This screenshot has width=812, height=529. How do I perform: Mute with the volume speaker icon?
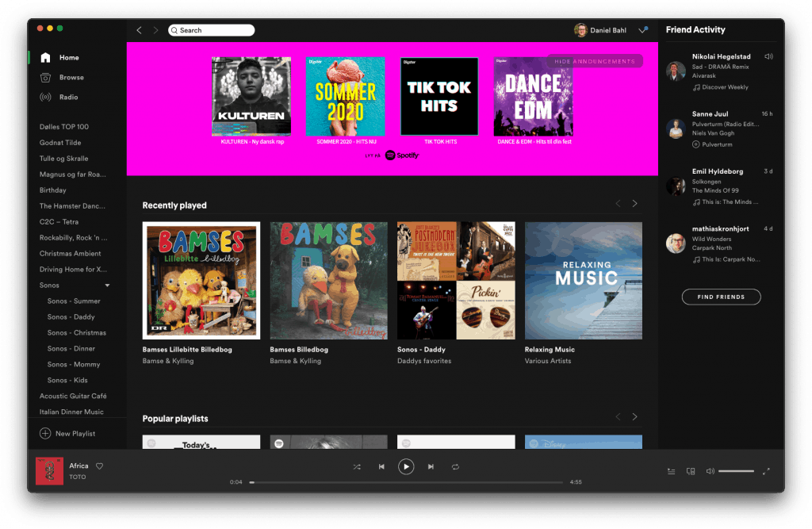click(x=710, y=471)
